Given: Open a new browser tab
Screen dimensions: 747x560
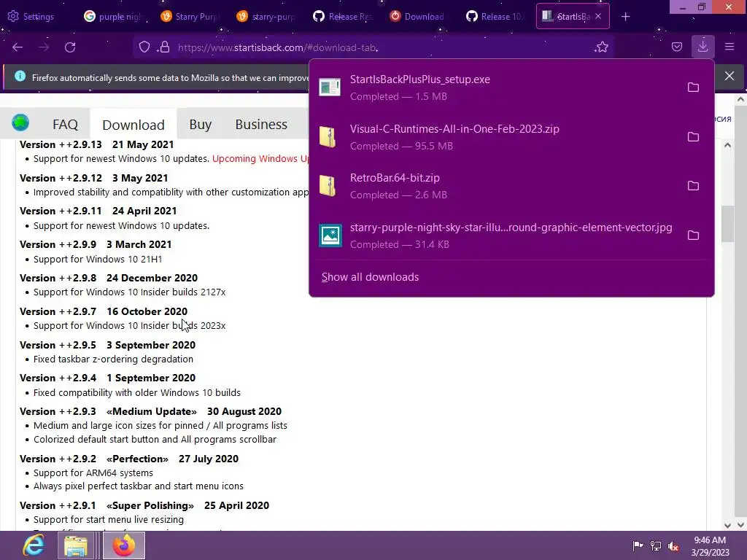Looking at the screenshot, I should [625, 17].
